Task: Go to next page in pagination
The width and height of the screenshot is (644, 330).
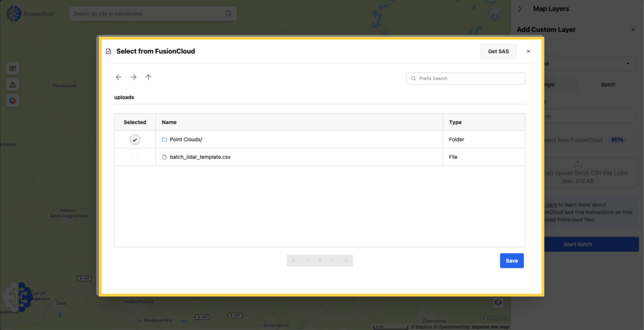Action: coord(332,261)
